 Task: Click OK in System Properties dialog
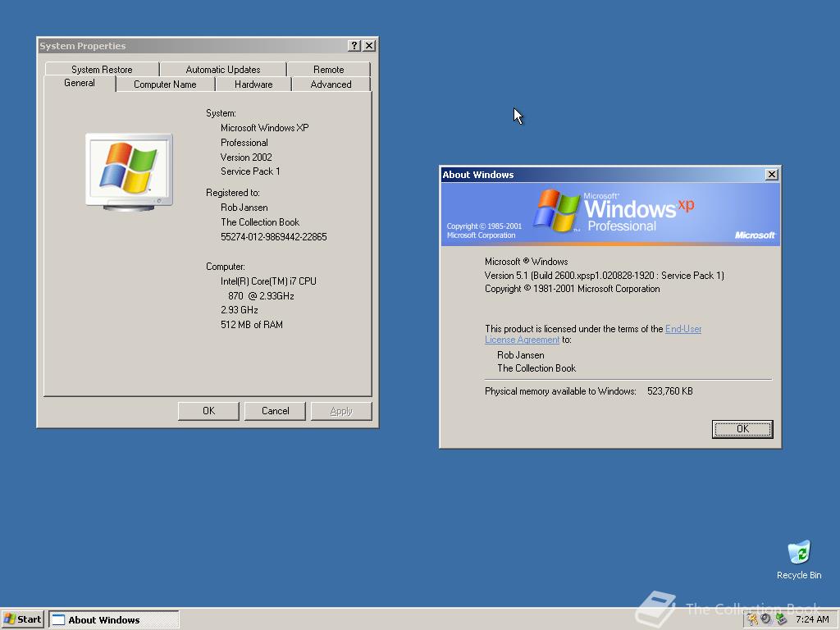208,411
